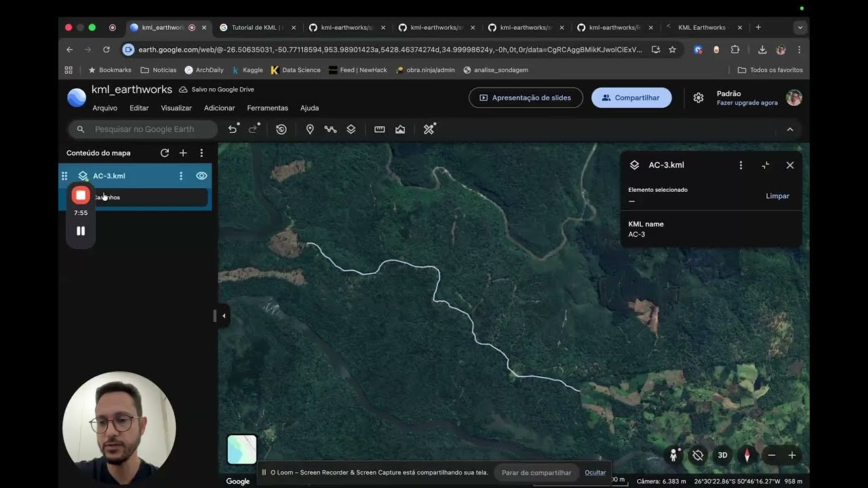This screenshot has height=488, width=868.
Task: Collapse the toolbar with the chevron up
Action: 790,129
